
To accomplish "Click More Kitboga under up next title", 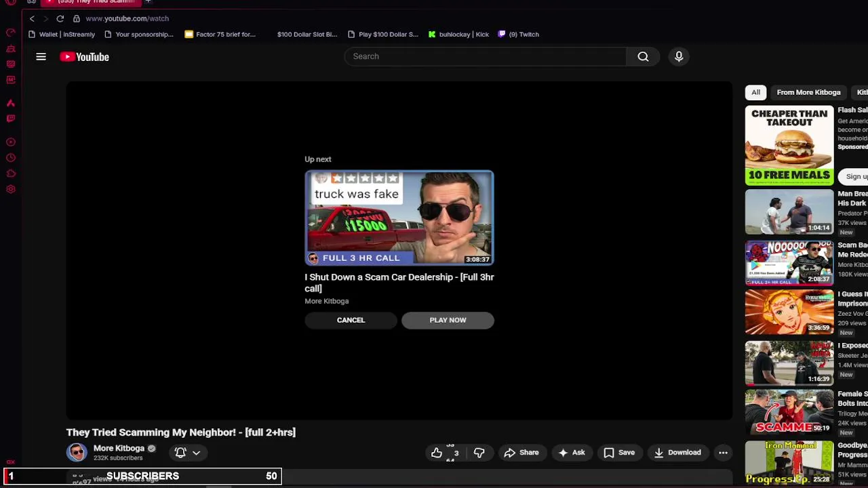I will coord(326,301).
